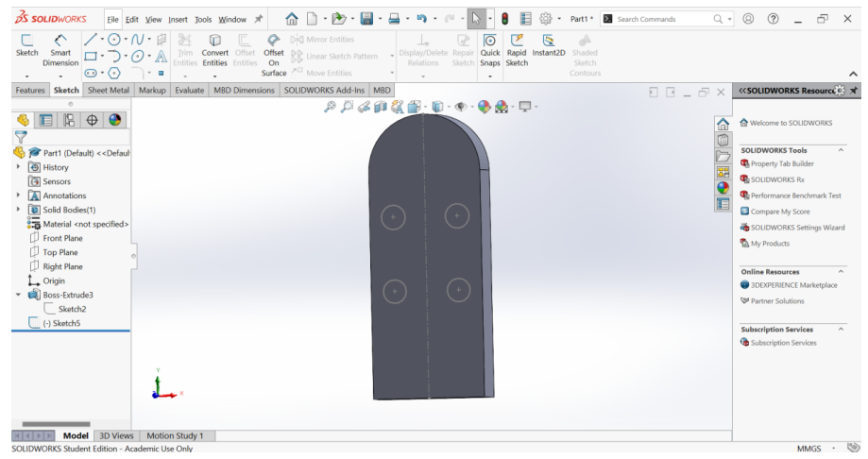Select the Line sketch tool
Image resolution: width=868 pixels, height=459 pixels.
(x=91, y=40)
